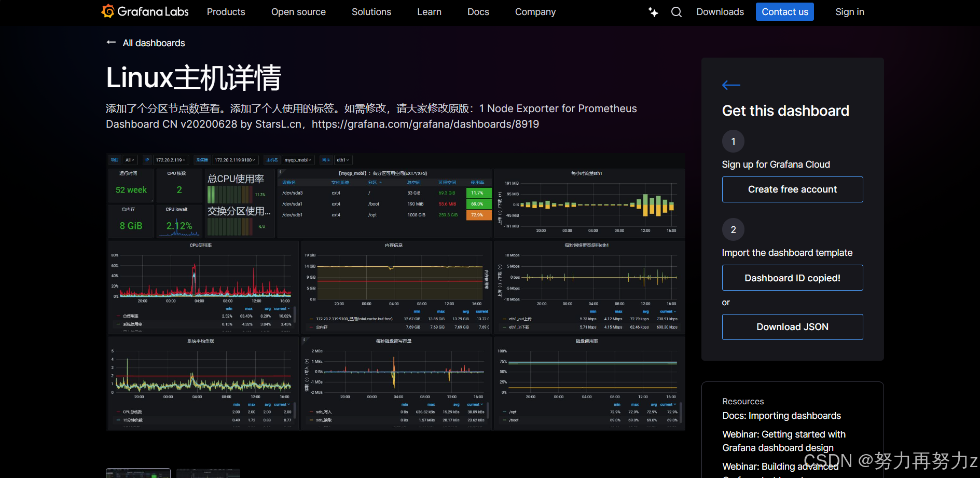Open Docs: Importing dashboards link

pos(781,416)
